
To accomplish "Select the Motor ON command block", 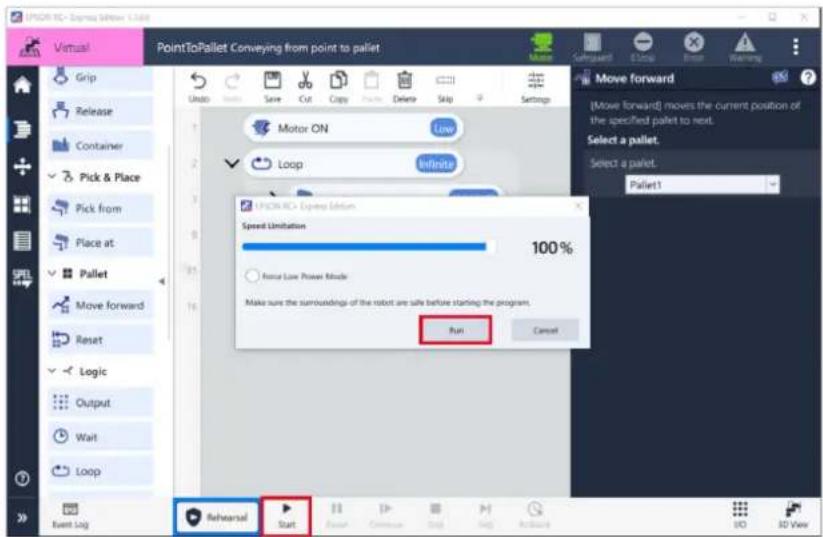I will [x=354, y=128].
